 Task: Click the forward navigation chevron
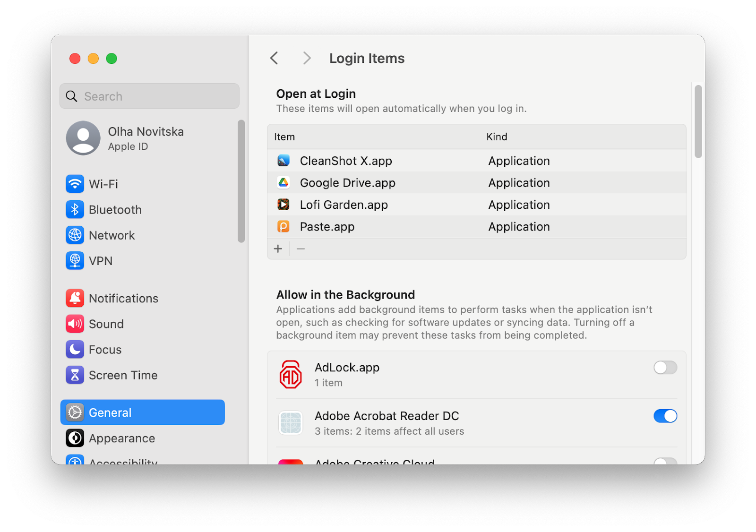coord(307,58)
